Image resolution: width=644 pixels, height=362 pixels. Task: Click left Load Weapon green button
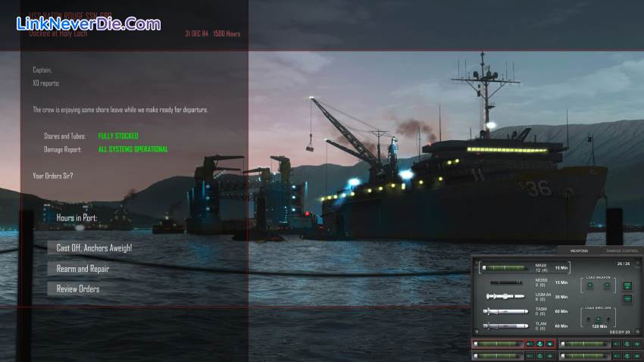589,285
